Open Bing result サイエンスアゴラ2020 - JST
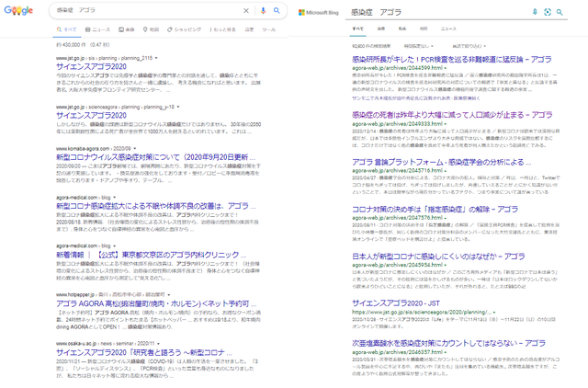 (x=396, y=303)
